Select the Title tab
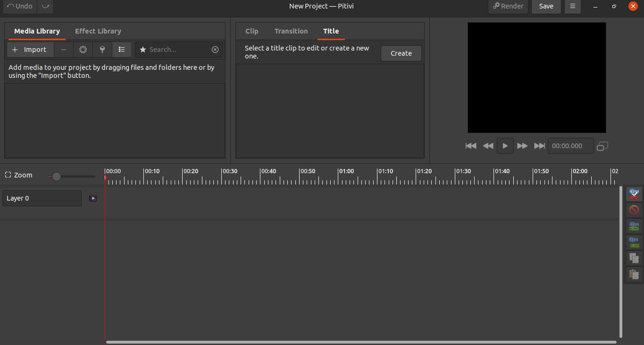The height and width of the screenshot is (345, 644). (x=331, y=31)
